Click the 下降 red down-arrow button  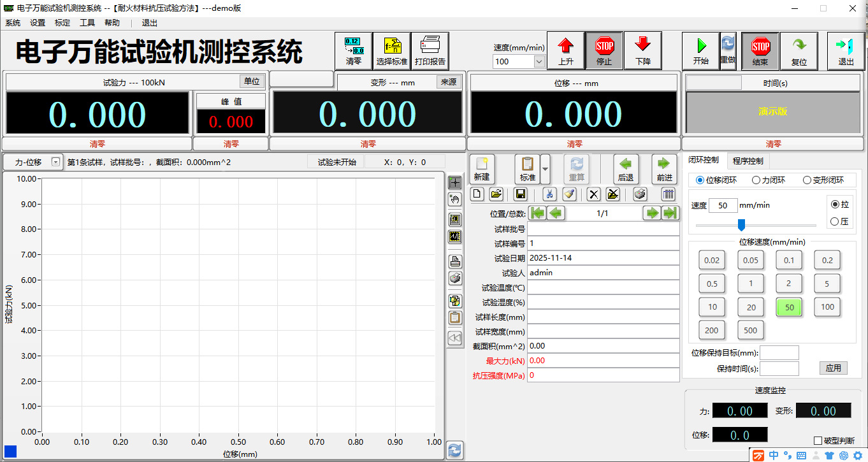coord(643,51)
